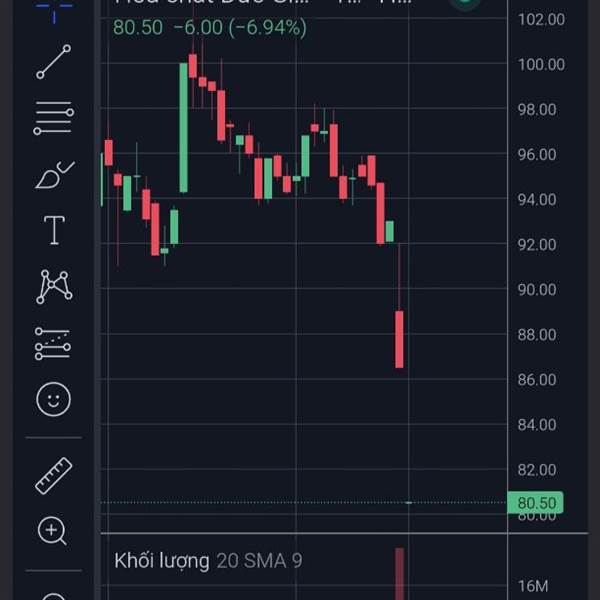Viewport: 600px width, 600px height.
Task: Activate the zoom in magnifier tool
Action: 54,530
